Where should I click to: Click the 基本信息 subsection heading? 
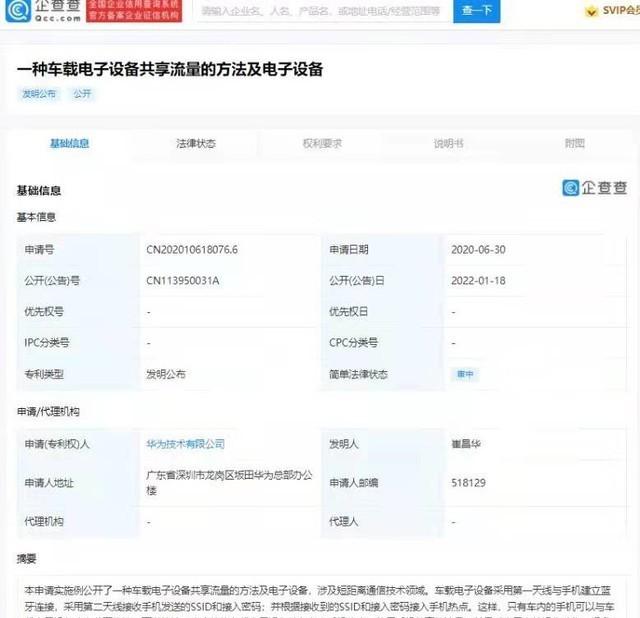[36, 217]
